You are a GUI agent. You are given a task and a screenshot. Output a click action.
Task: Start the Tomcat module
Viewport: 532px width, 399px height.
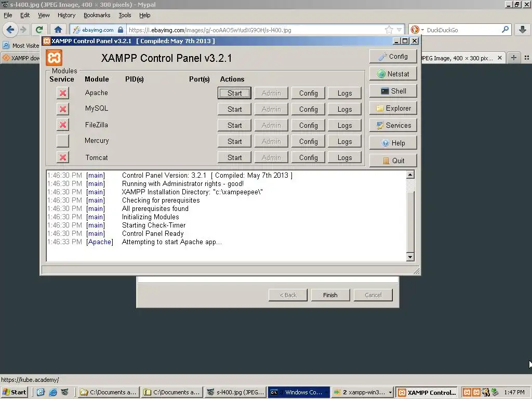pos(234,157)
